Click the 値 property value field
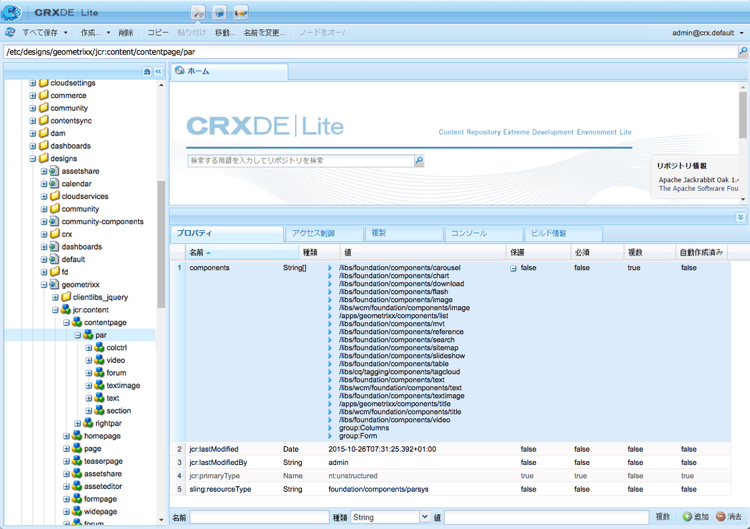The image size is (750, 529). coord(546,517)
